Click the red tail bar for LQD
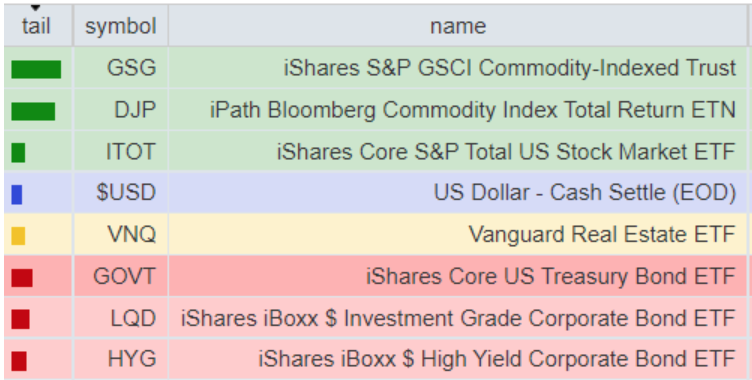752x380 pixels. tap(21, 319)
